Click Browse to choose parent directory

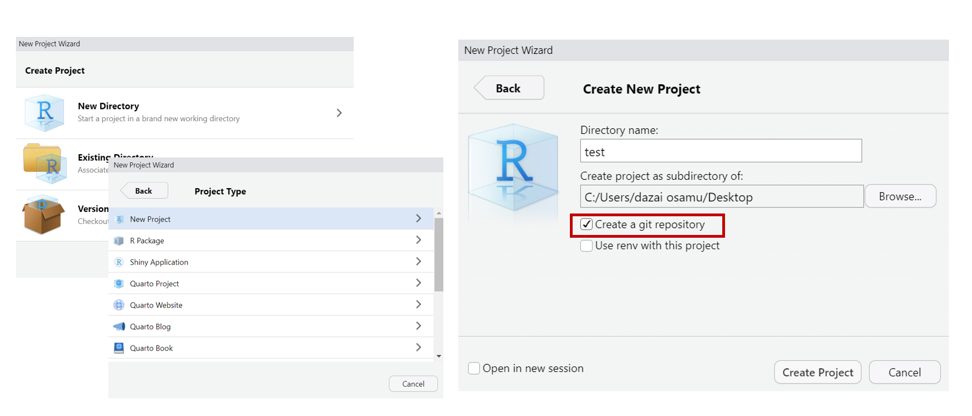pyautogui.click(x=900, y=197)
